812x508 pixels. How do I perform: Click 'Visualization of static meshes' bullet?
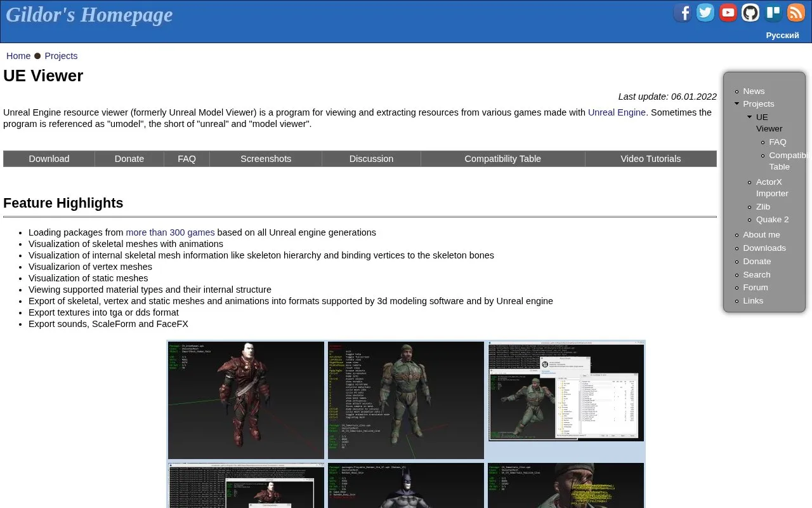pos(88,278)
